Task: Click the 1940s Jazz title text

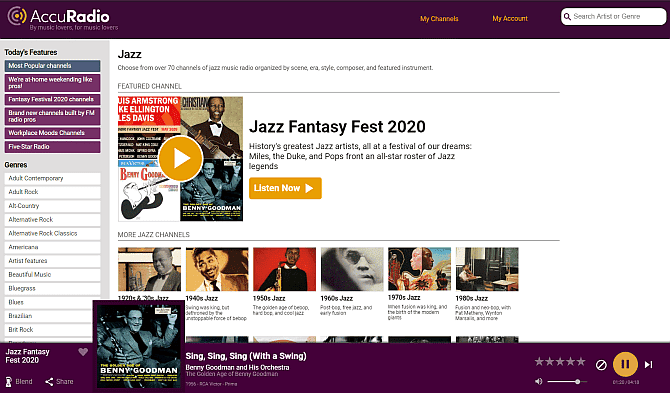Action: point(201,299)
